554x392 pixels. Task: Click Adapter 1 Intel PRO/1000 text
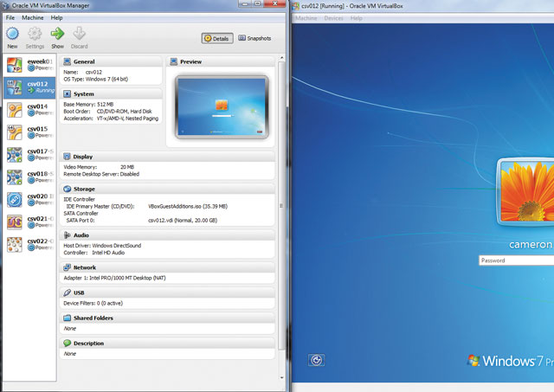click(114, 278)
